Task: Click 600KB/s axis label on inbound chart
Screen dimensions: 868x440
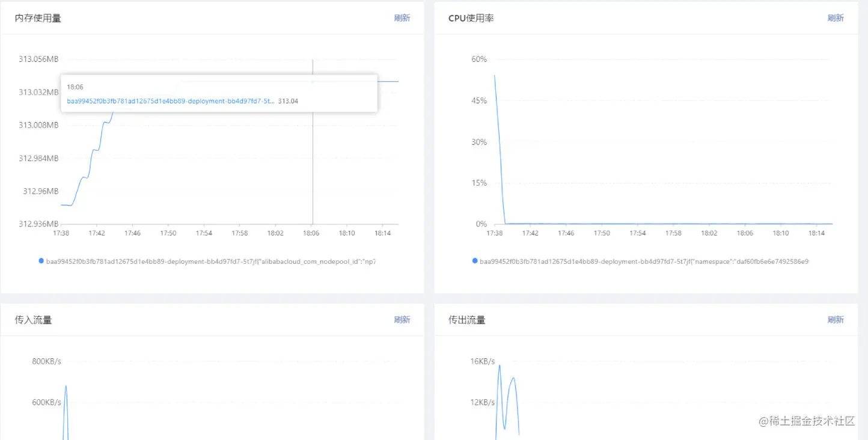Action: [46, 402]
